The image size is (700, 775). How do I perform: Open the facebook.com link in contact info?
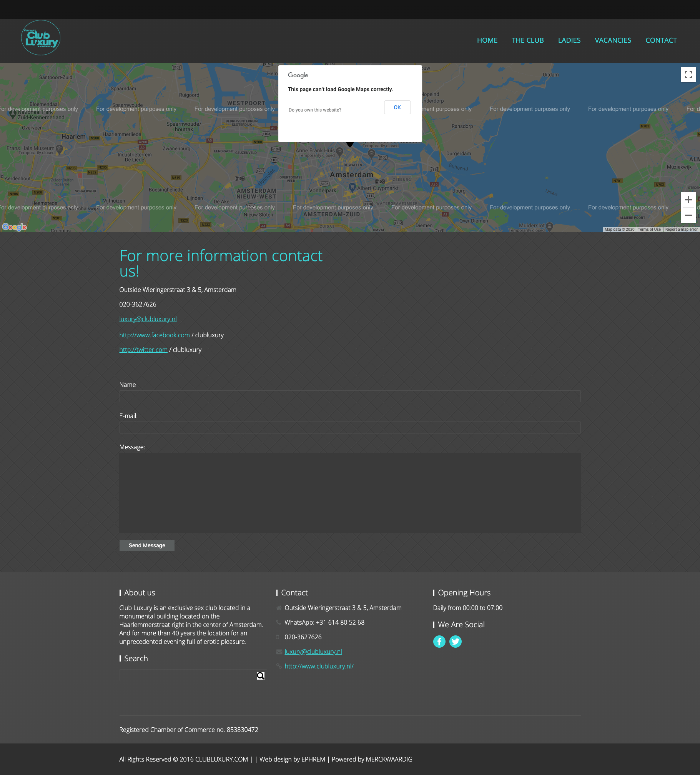click(155, 335)
